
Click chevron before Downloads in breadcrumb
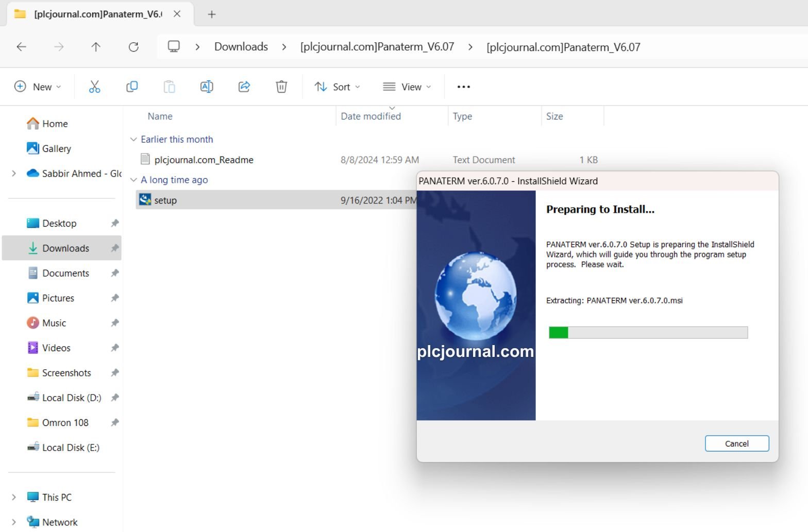[x=197, y=47]
